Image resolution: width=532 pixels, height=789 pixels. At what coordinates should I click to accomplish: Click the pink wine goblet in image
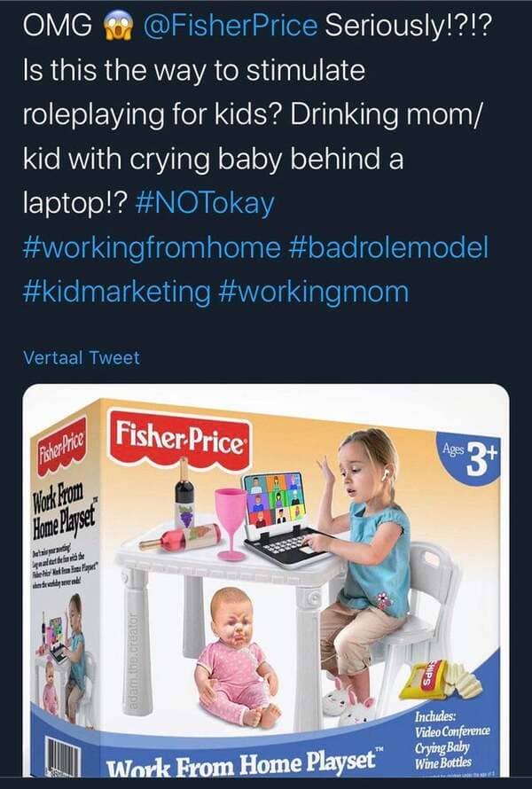coord(231,524)
